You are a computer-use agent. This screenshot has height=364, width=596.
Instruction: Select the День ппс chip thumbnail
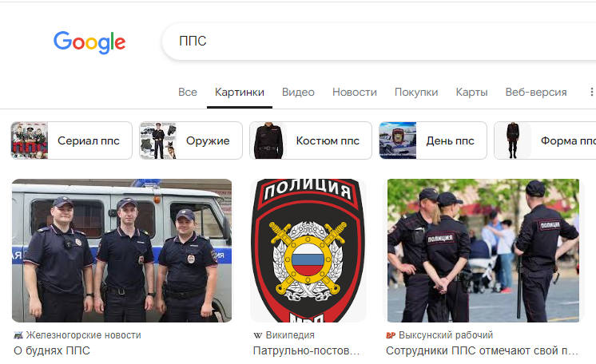[x=398, y=140]
